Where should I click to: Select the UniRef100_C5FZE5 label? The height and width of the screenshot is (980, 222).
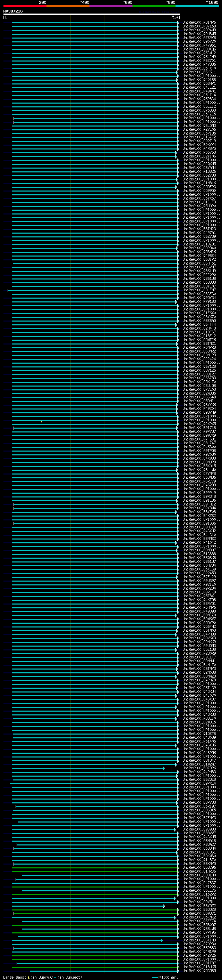tap(199, 114)
